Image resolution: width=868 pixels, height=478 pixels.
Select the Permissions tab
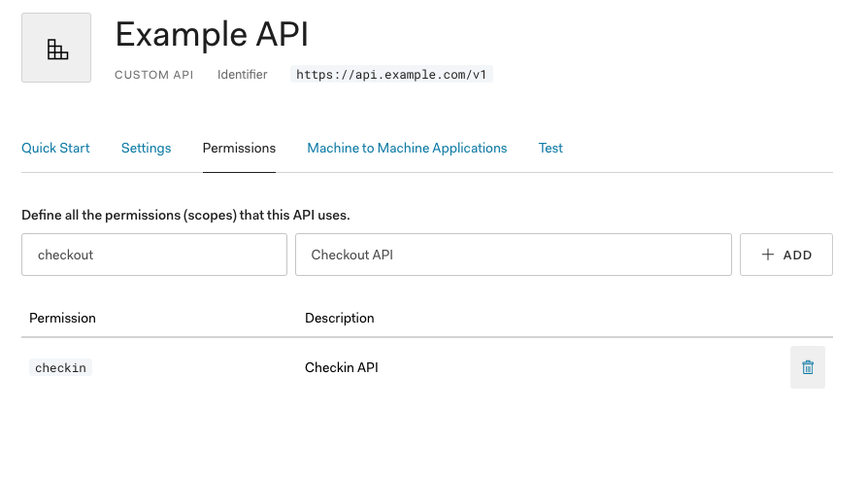(239, 148)
